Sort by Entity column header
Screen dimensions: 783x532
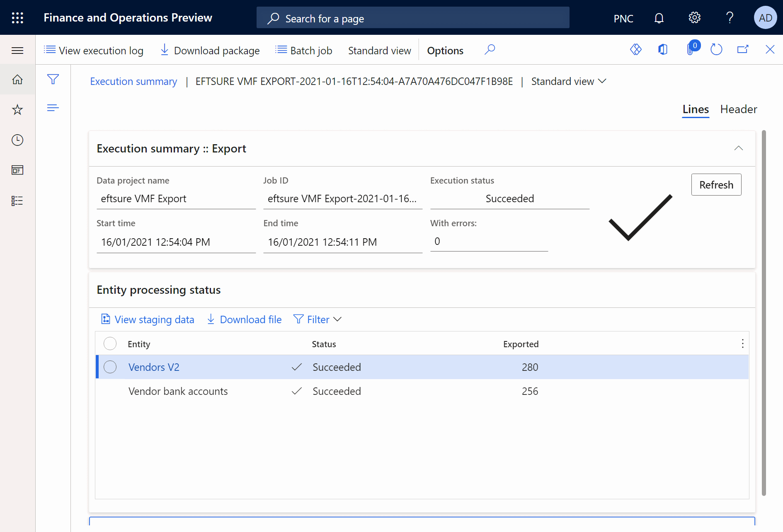(139, 344)
